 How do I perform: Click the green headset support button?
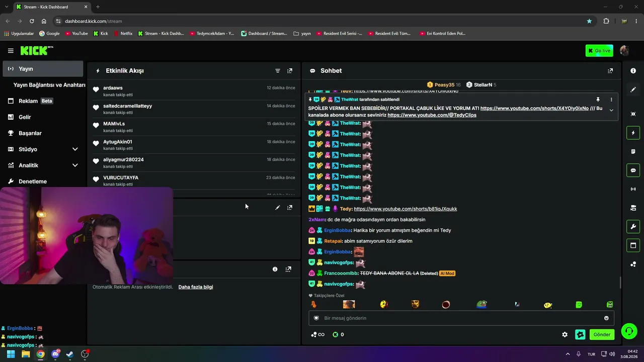coord(629,331)
